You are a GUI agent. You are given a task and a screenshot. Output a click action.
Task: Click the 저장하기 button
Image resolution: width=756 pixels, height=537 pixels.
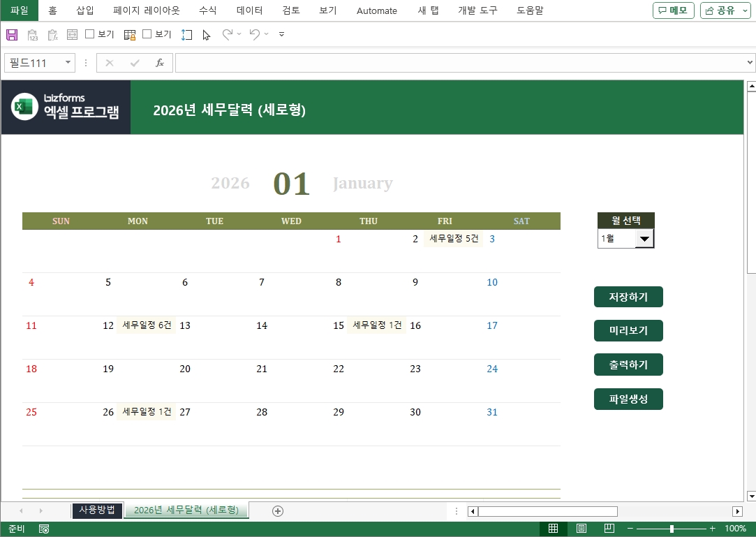coord(628,297)
